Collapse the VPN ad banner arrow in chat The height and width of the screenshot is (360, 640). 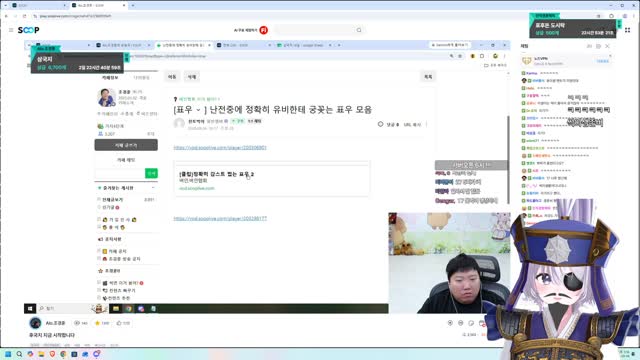pyautogui.click(x=611, y=56)
